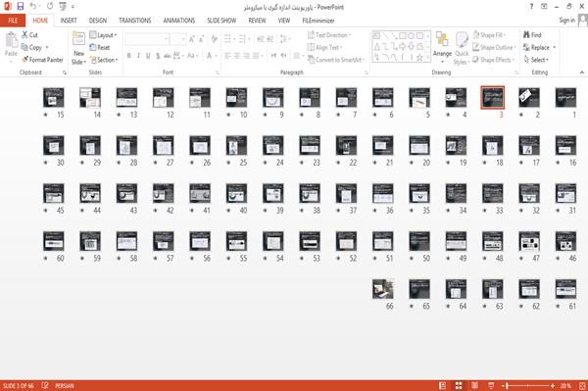Image resolution: width=588 pixels, height=391 pixels.
Task: Click the Save icon in quick access toolbar
Action: click(x=21, y=7)
